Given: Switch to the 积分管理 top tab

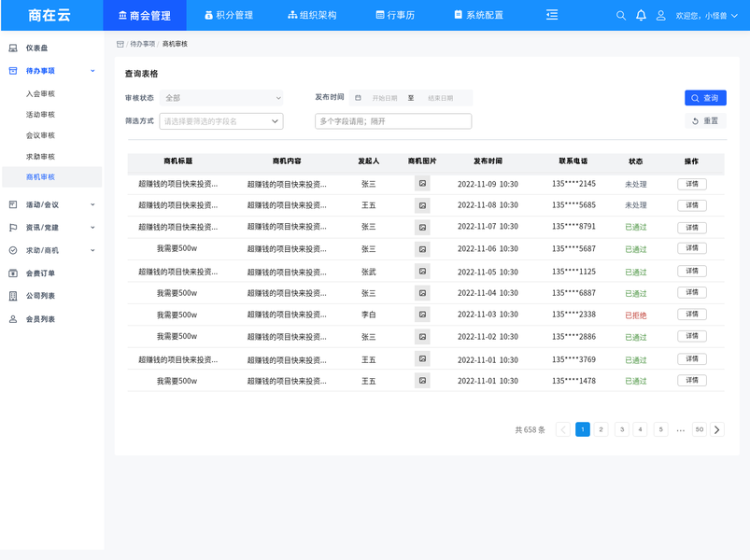Looking at the screenshot, I should pos(229,15).
